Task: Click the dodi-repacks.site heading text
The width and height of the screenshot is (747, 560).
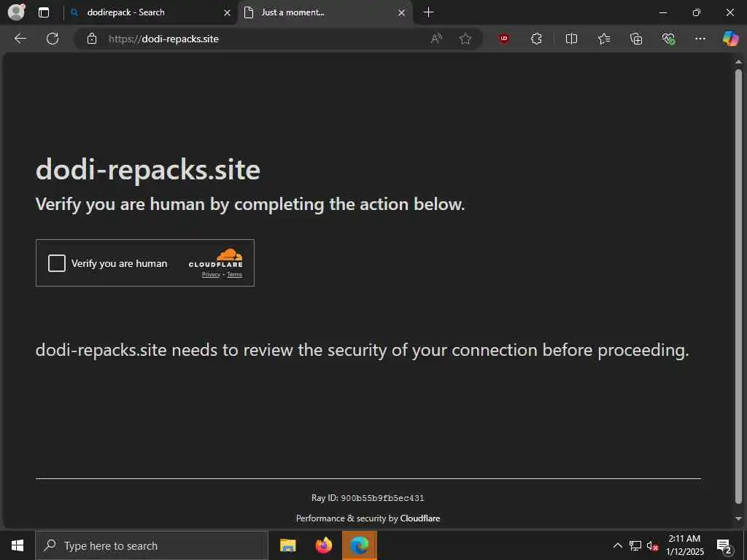Action: click(148, 169)
